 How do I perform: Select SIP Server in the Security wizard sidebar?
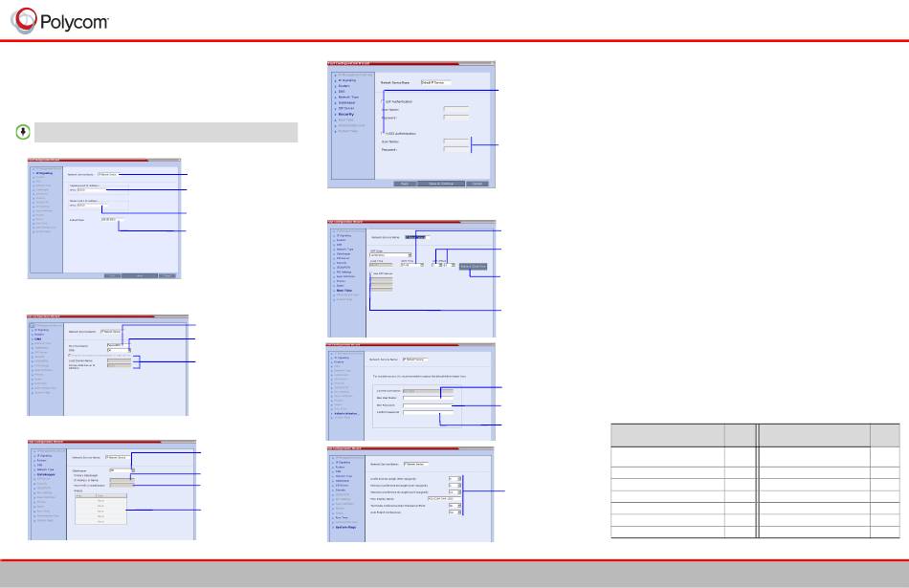(x=346, y=108)
